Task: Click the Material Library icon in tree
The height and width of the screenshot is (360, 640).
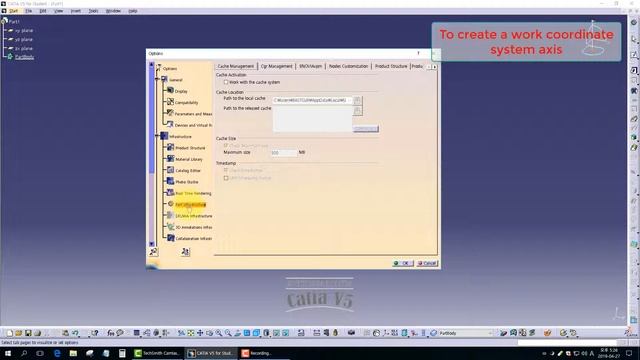Action: pyautogui.click(x=171, y=158)
